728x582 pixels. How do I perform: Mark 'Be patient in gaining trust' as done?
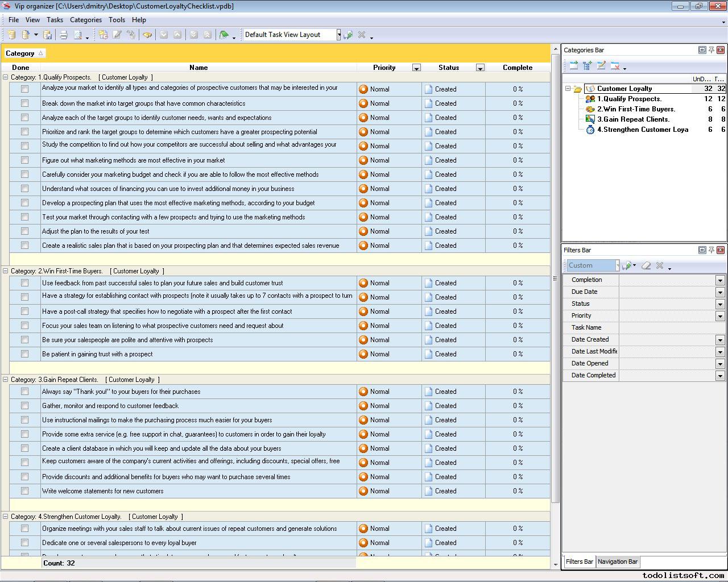24,354
